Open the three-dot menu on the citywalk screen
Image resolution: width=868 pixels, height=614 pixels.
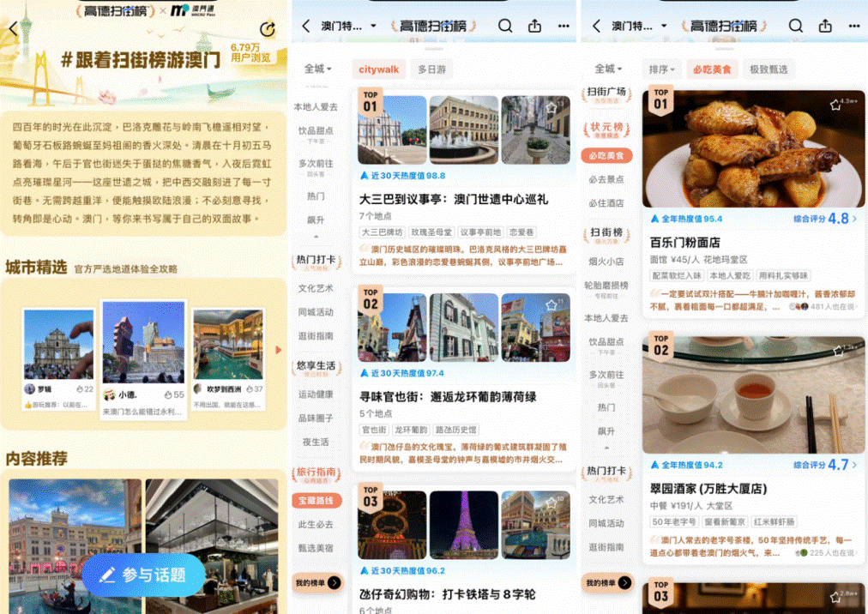tap(564, 26)
